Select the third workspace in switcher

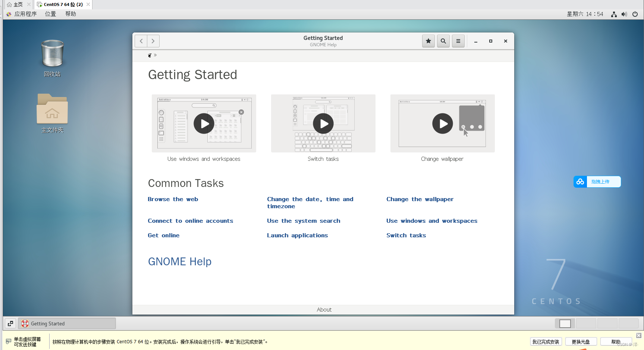coord(607,324)
